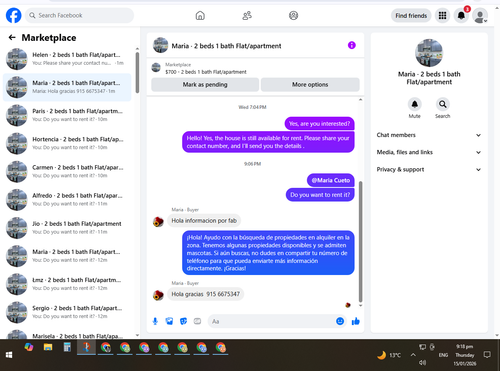Open the emoji picker smiley icon
The height and width of the screenshot is (371, 500).
tap(340, 321)
